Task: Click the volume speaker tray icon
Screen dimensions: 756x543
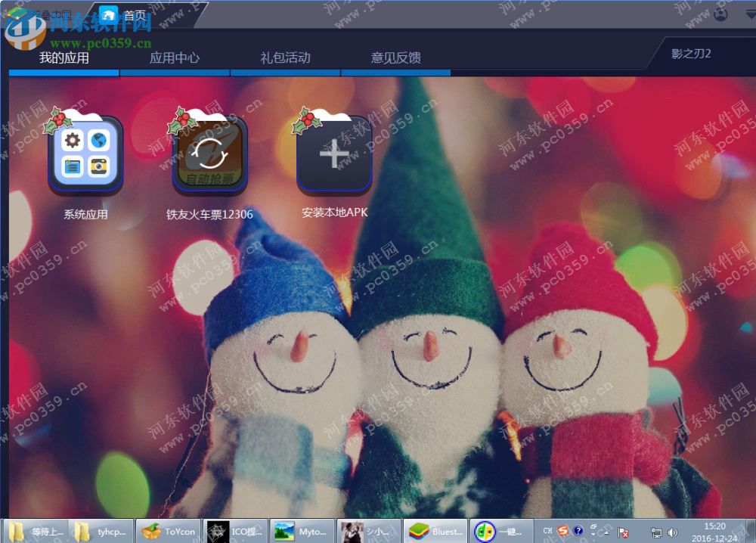Action: click(x=672, y=532)
